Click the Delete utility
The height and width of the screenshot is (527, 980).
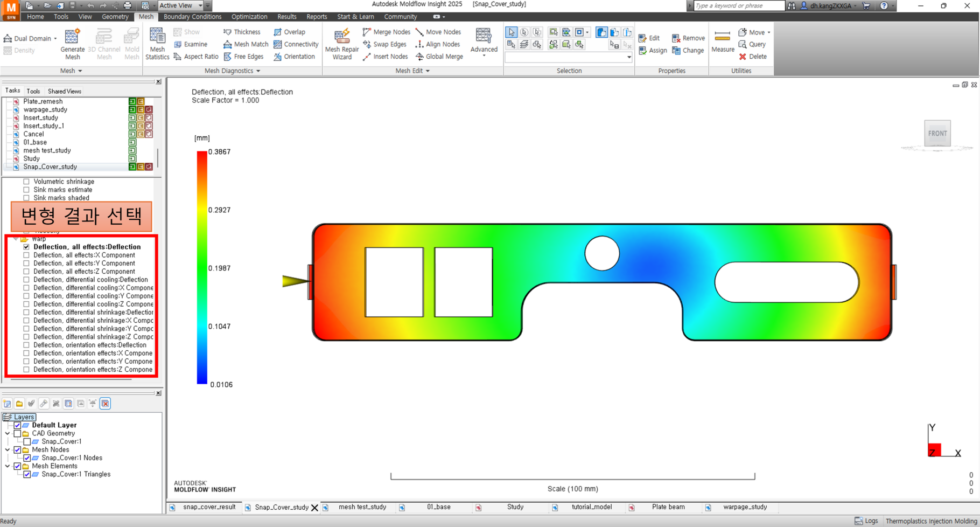(752, 57)
